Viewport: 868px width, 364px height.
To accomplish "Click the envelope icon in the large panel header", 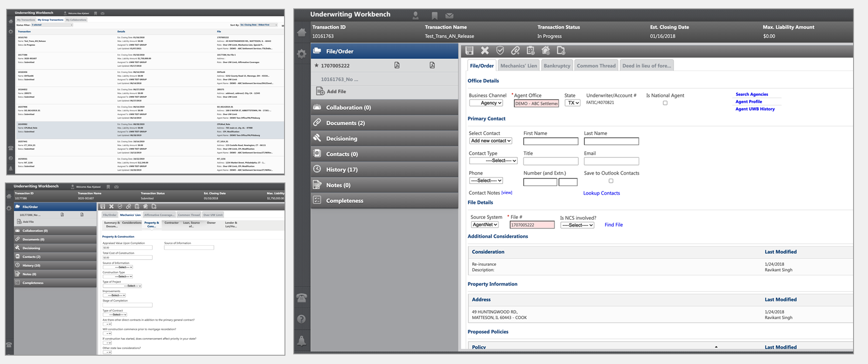I will coord(449,16).
